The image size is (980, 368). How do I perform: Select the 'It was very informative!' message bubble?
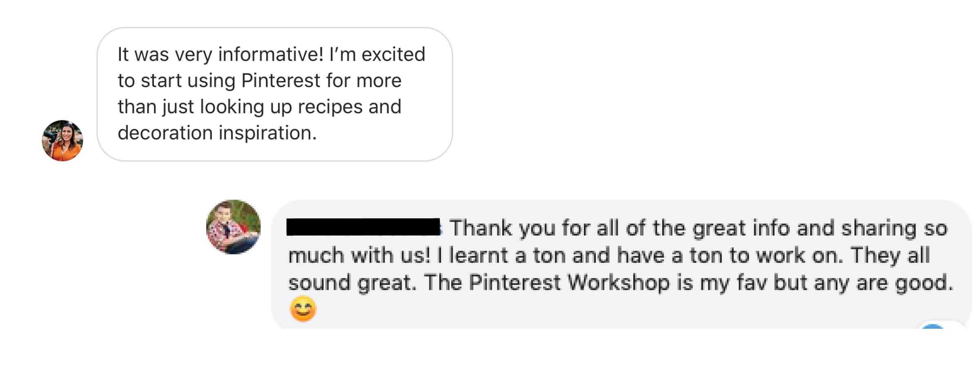tap(275, 94)
